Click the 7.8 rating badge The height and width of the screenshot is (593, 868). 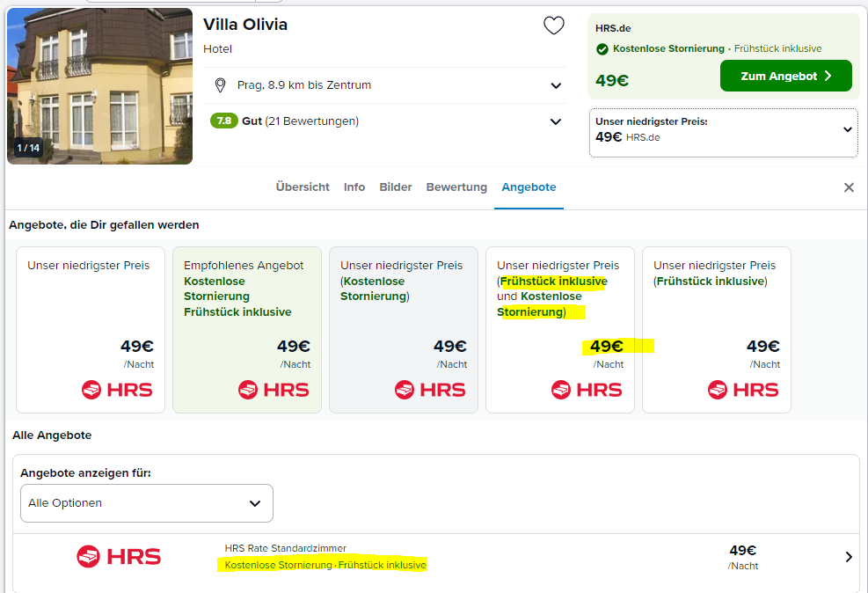click(x=223, y=121)
